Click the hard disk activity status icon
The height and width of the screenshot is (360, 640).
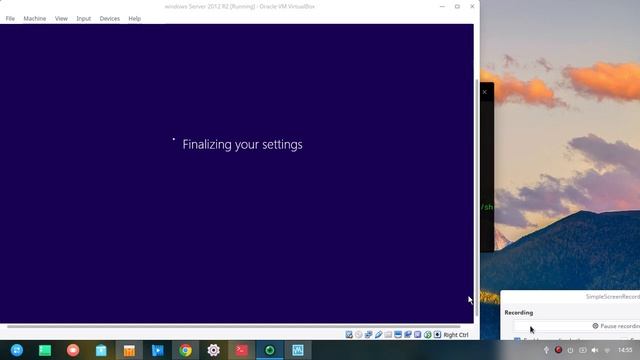pyautogui.click(x=349, y=335)
